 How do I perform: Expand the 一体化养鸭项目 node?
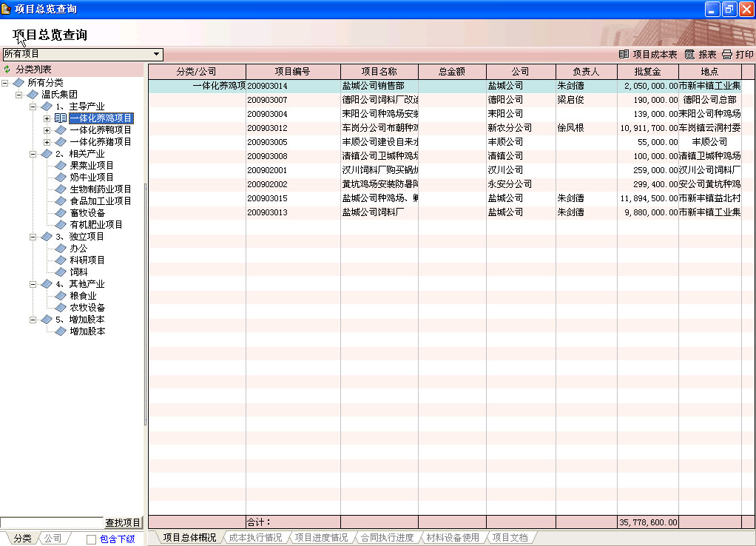pos(47,130)
